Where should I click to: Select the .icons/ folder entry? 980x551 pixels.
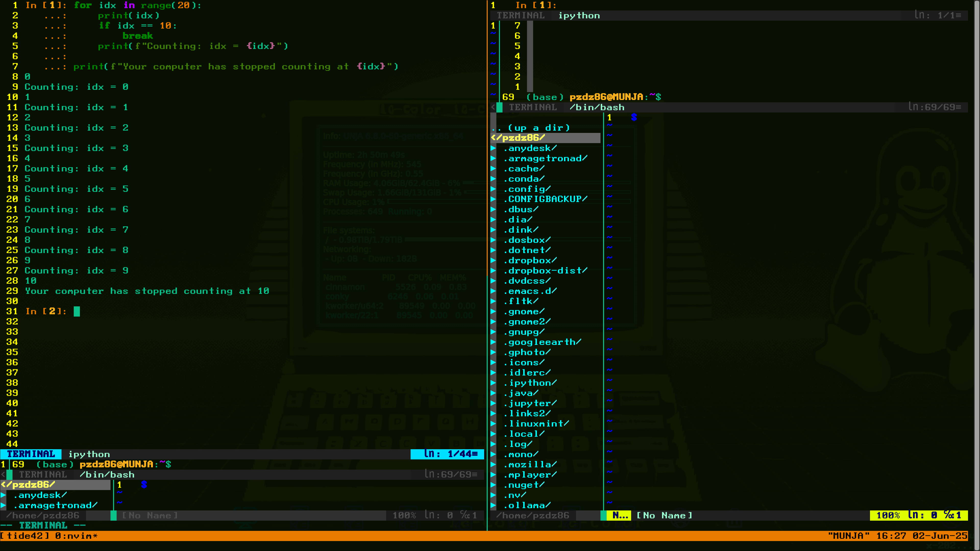tap(524, 363)
